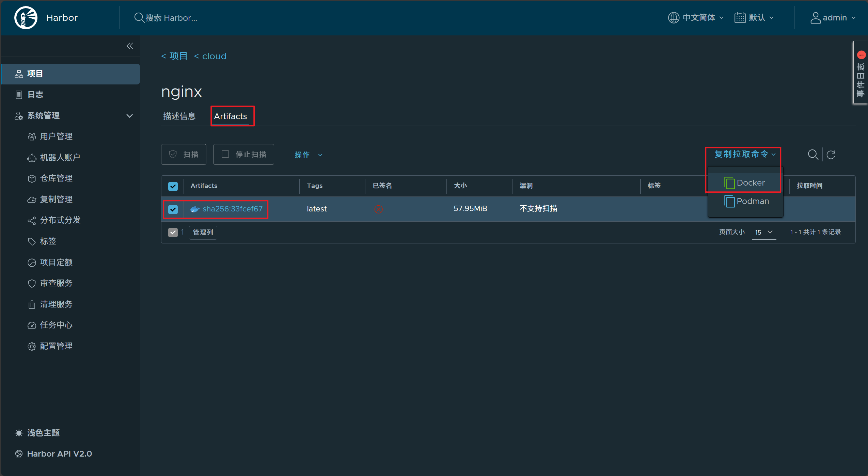Uncheck the sha256:33fcef67 row checkbox
The height and width of the screenshot is (476, 868).
(173, 209)
